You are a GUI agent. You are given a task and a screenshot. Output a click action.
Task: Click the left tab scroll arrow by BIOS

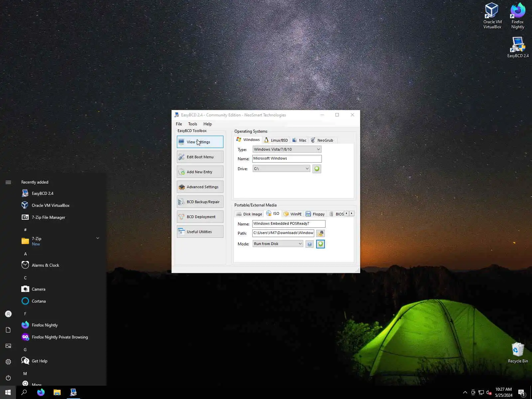346,213
